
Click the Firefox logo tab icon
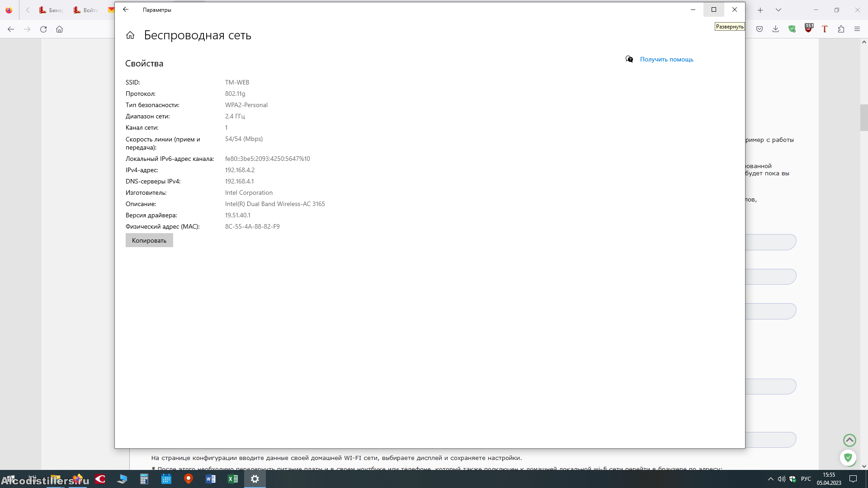[9, 10]
